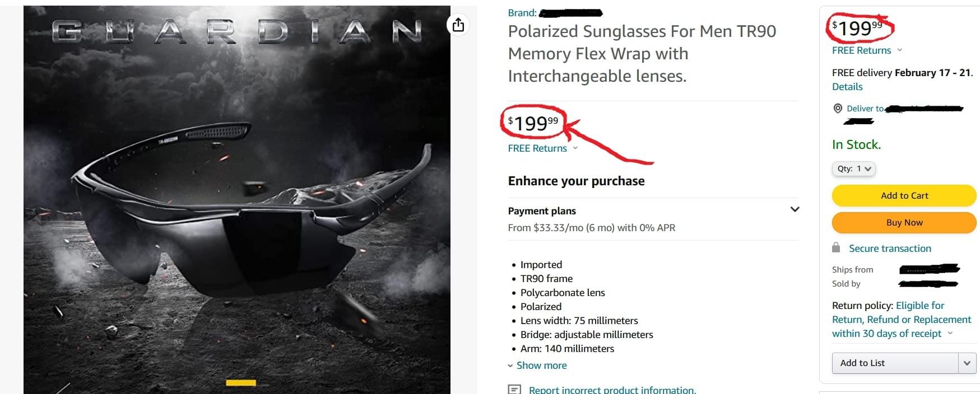Expand the Payment plans chevron
This screenshot has height=394, width=980.
[795, 209]
